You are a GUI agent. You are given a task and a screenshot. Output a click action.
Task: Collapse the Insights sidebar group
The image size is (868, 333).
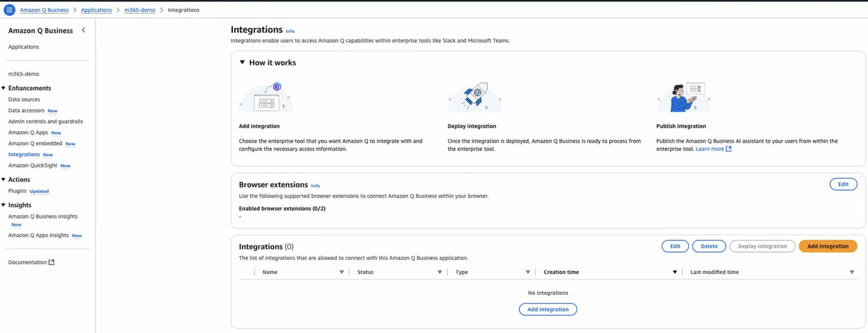click(x=3, y=205)
